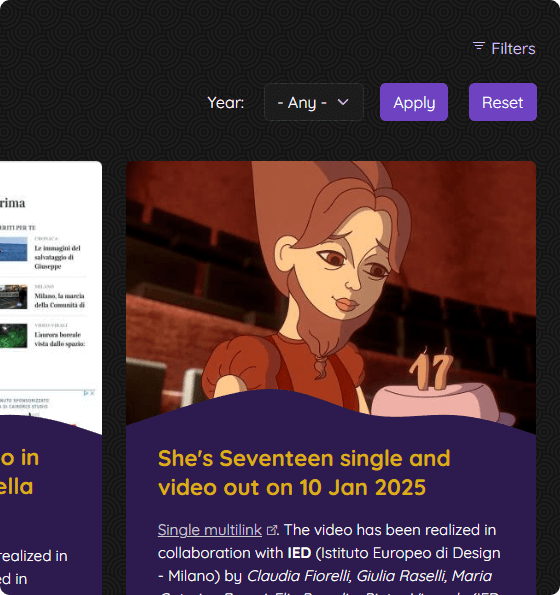
Task: Expand the Year chevron arrow
Action: click(x=343, y=102)
